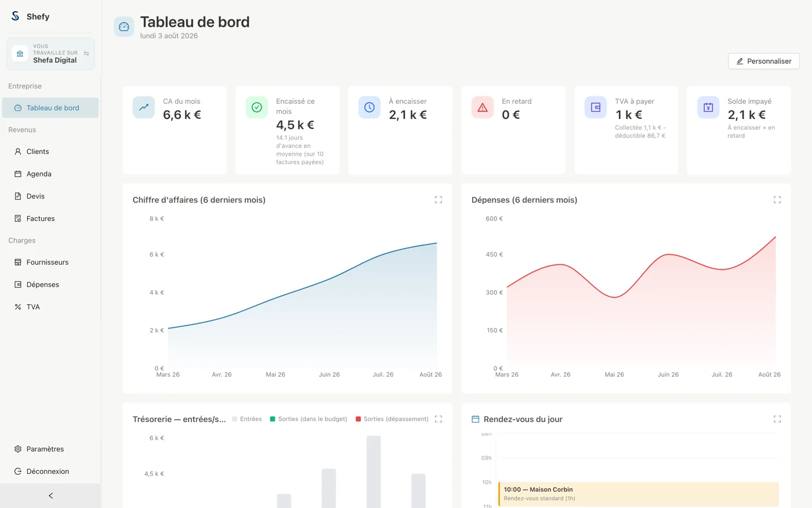
Task: Open Tableau de bord in the sidebar
Action: pyautogui.click(x=50, y=108)
